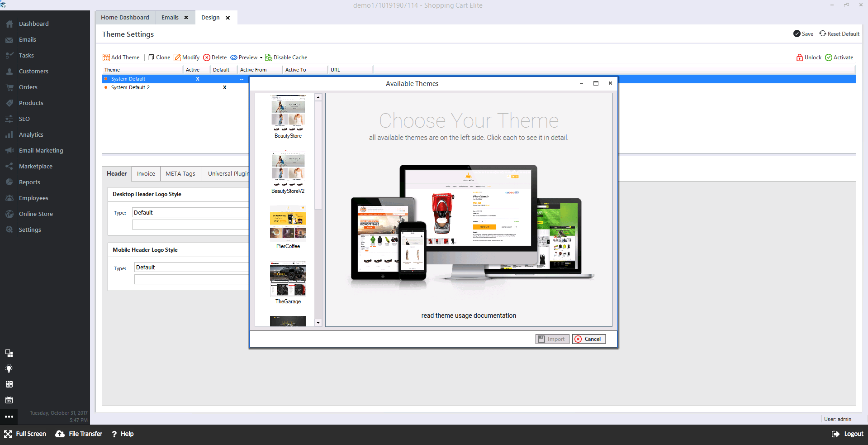Image resolution: width=868 pixels, height=445 pixels.
Task: Maximize the Available Themes dialog
Action: (596, 83)
